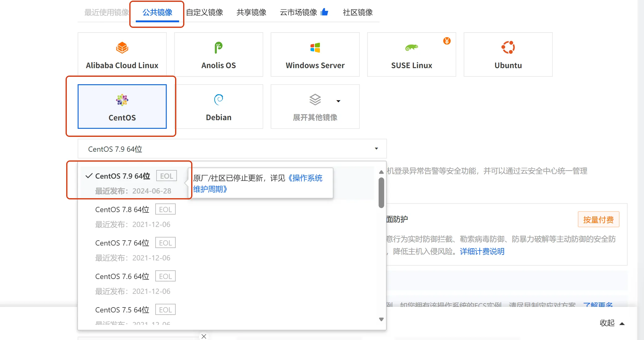Click the yen paid badge on SUSE Linux
Image resolution: width=644 pixels, height=340 pixels.
(447, 41)
